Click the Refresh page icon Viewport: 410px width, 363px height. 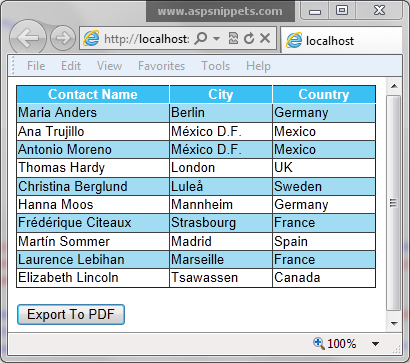249,39
